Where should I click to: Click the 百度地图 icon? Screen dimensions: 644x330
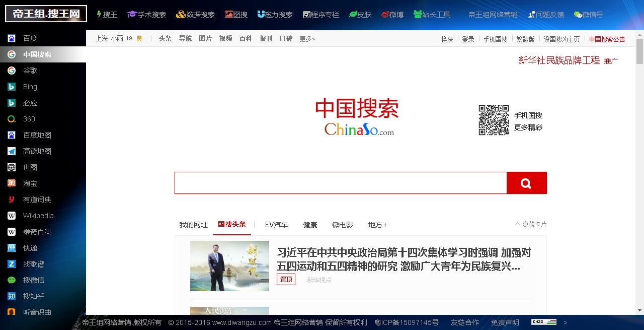pyautogui.click(x=12, y=135)
